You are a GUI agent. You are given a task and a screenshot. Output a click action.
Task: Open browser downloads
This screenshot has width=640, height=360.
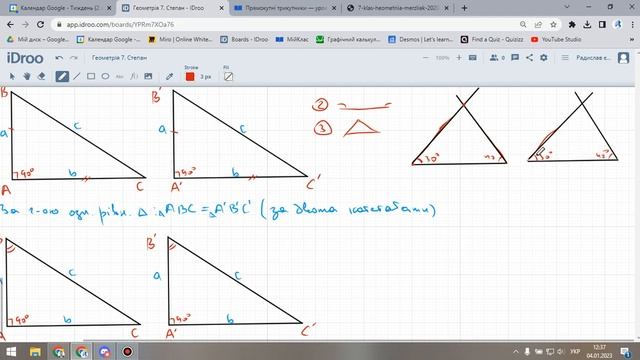[587, 24]
